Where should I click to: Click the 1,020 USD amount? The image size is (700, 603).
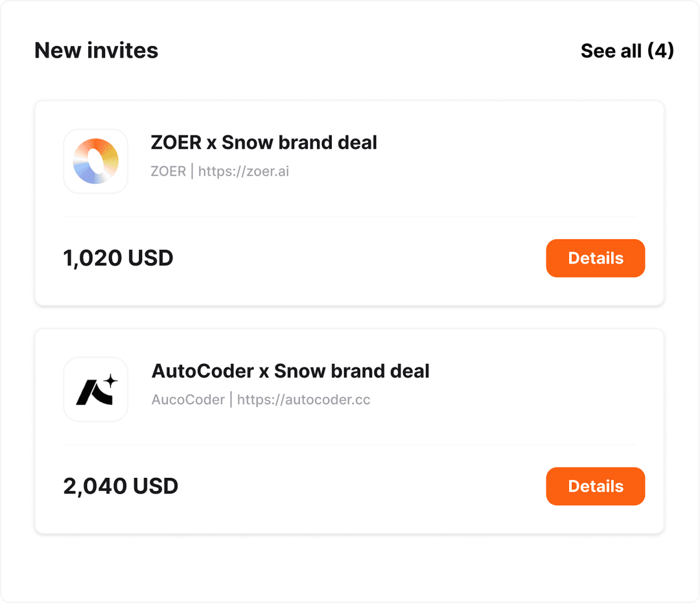click(x=118, y=258)
